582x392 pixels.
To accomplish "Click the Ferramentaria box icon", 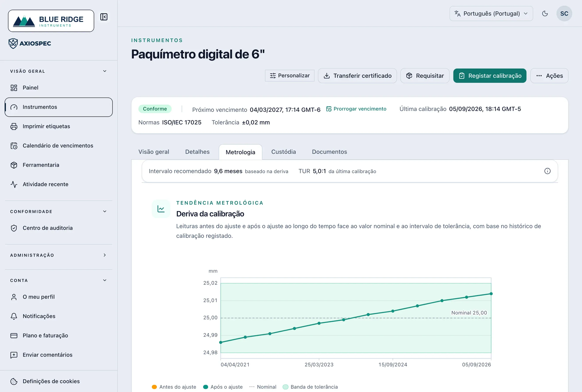I will (x=14, y=165).
